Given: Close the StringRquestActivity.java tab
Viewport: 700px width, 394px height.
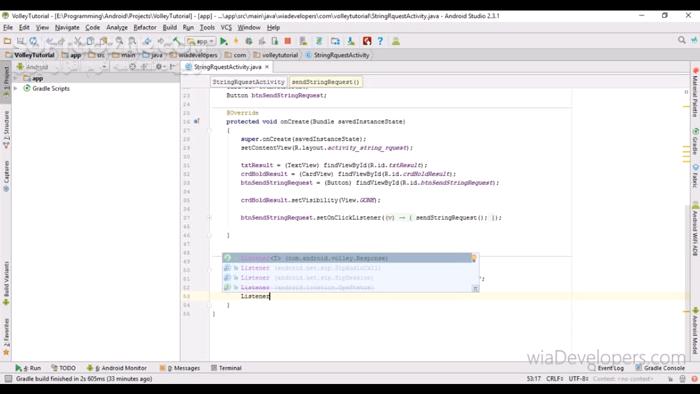Looking at the screenshot, I should 267,67.
